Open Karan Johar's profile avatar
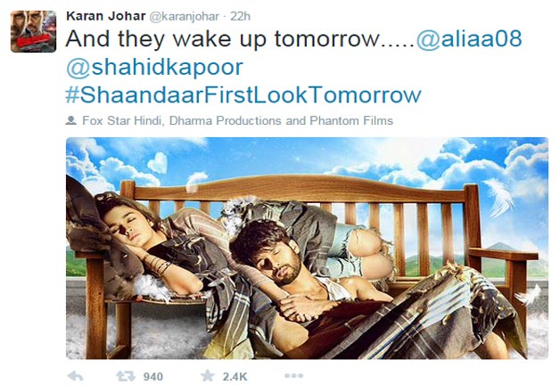The width and height of the screenshot is (560, 392). [x=34, y=32]
